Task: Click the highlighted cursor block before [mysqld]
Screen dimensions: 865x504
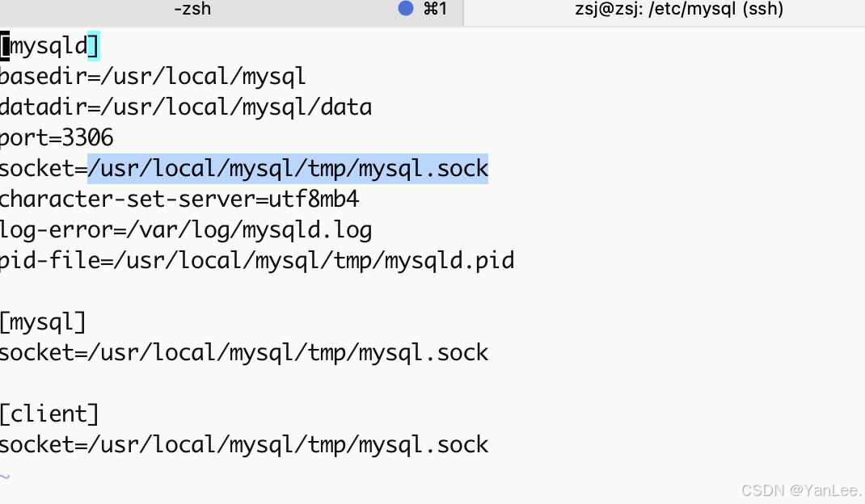Action: tap(5, 45)
